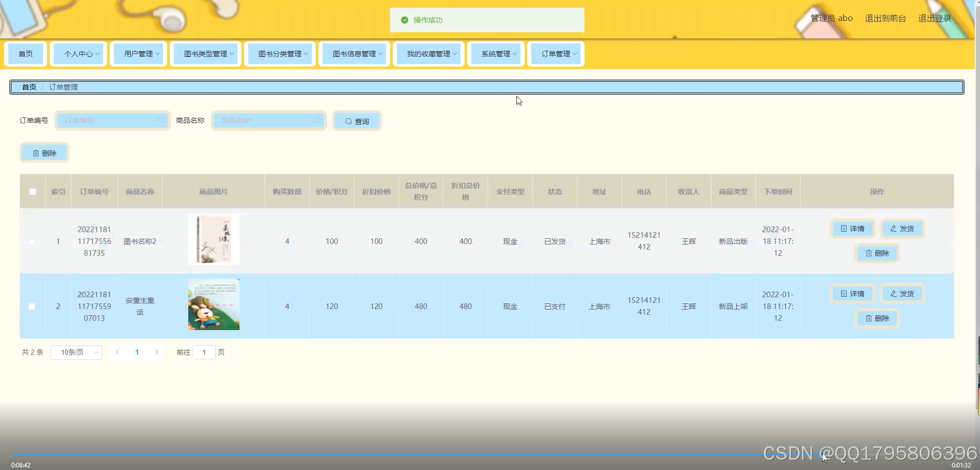Open the 我的收藏管理 menu
Viewport: 980px width, 470px height.
429,53
